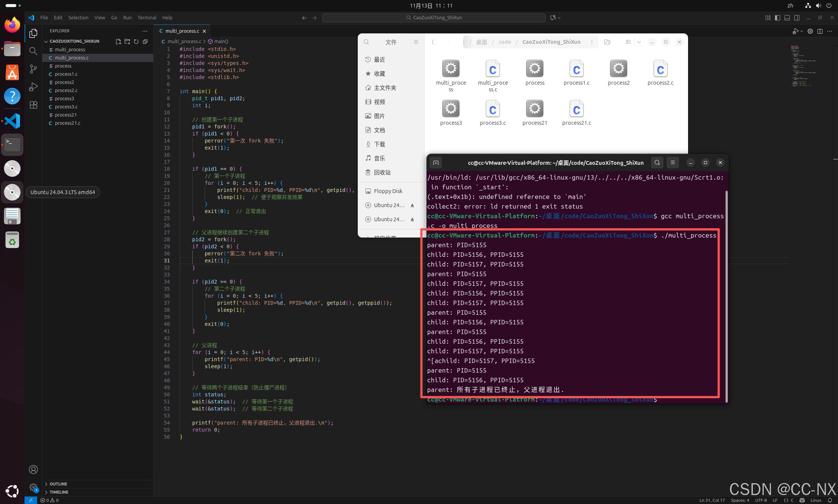Collapse all folders in Explorer
Screen dimensions: 838x504
coord(145,42)
